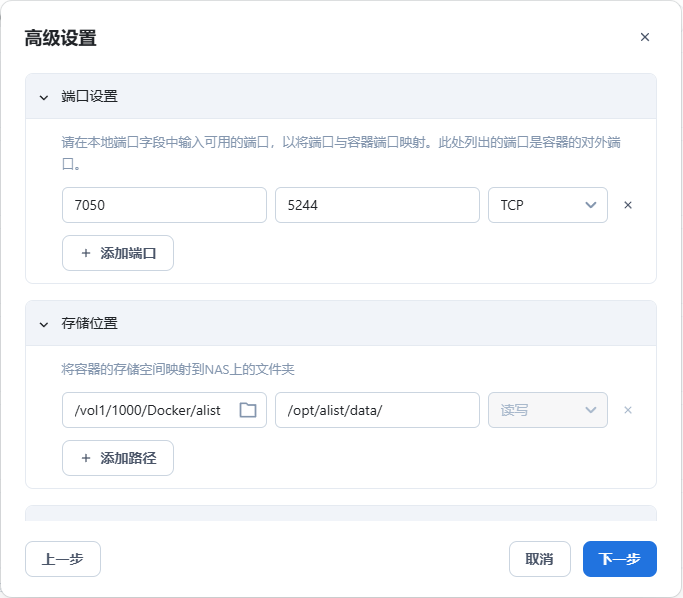Proceed with 下一步 button

620,559
